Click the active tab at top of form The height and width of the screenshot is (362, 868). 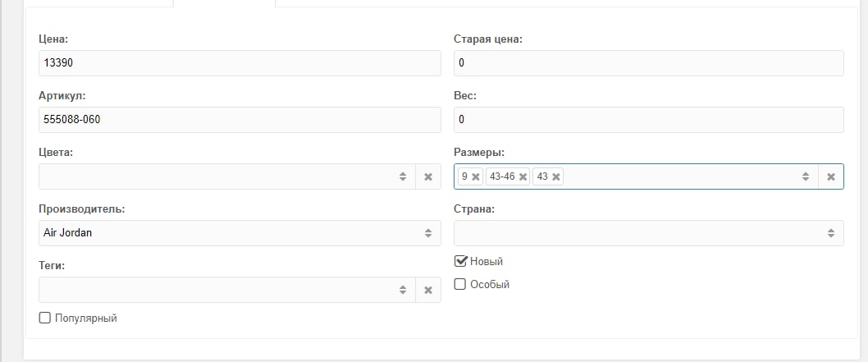pos(224,3)
